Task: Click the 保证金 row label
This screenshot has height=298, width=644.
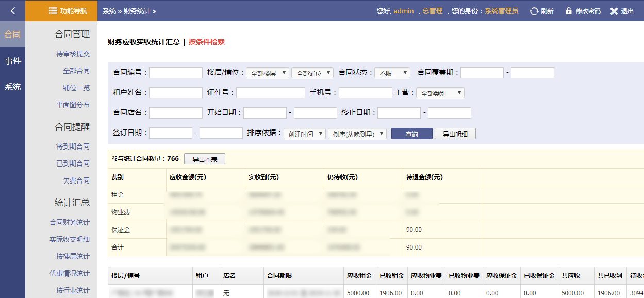Action: pyautogui.click(x=121, y=230)
